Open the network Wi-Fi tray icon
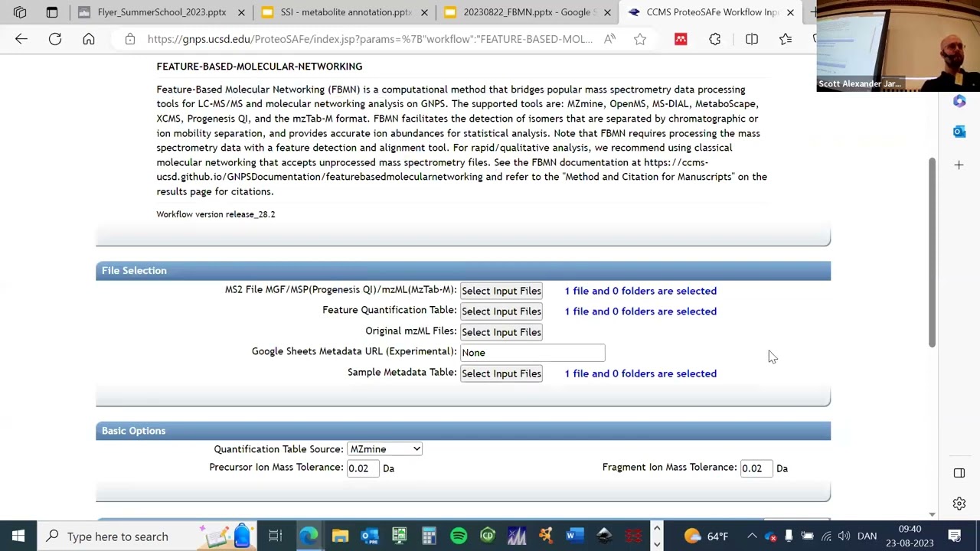 [826, 536]
